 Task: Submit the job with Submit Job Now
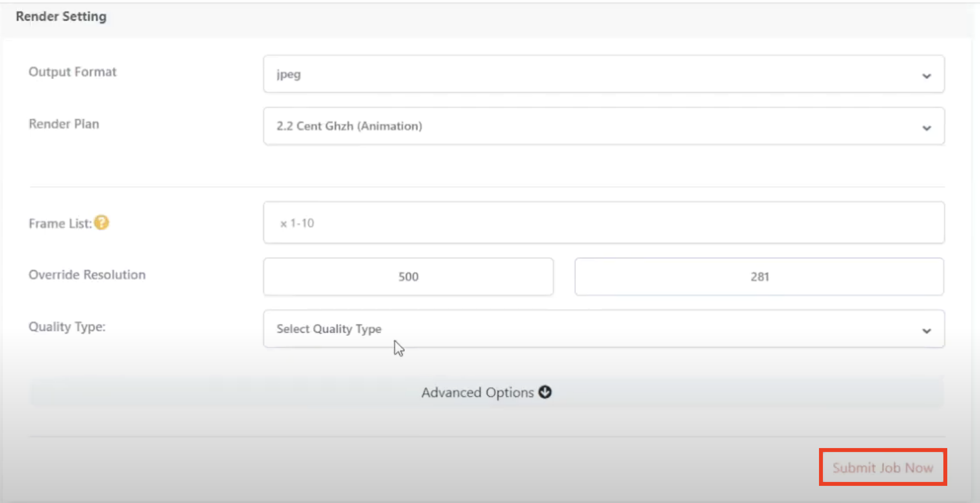883,467
